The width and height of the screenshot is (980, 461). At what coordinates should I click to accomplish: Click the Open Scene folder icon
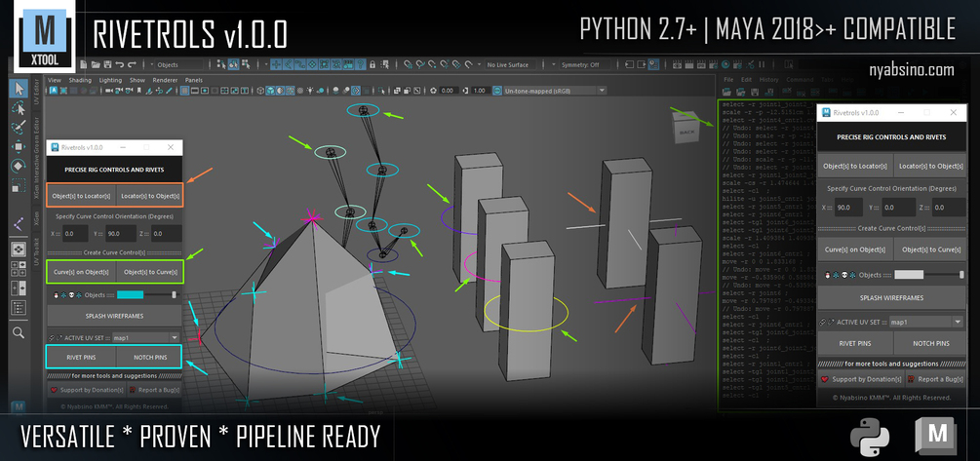(96, 64)
